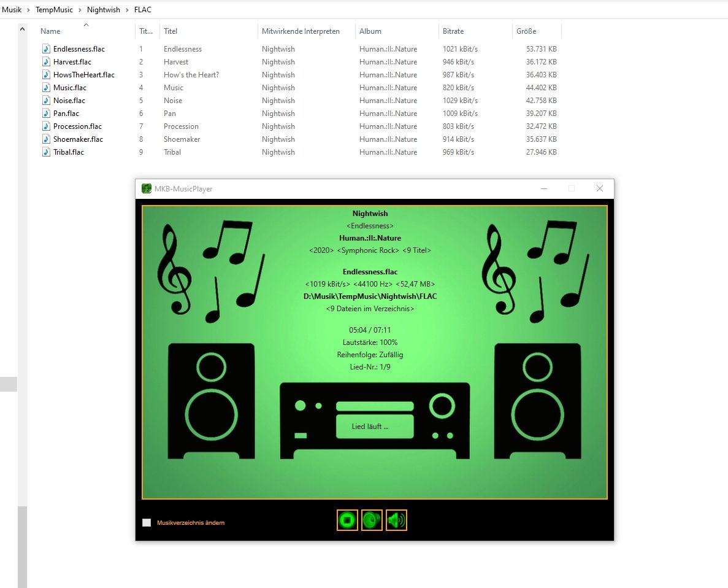
Task: Click the bitrate value 1021 kBit/s
Action: click(x=460, y=49)
